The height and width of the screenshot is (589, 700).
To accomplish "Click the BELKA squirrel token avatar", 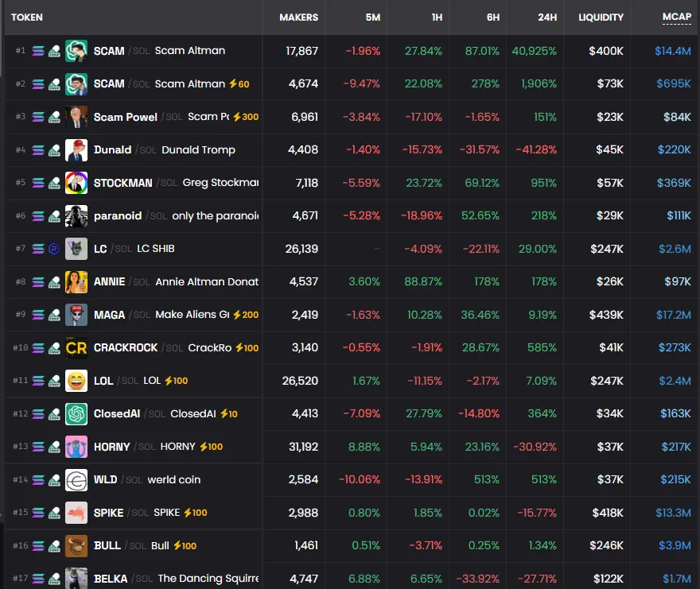I will tap(76, 579).
